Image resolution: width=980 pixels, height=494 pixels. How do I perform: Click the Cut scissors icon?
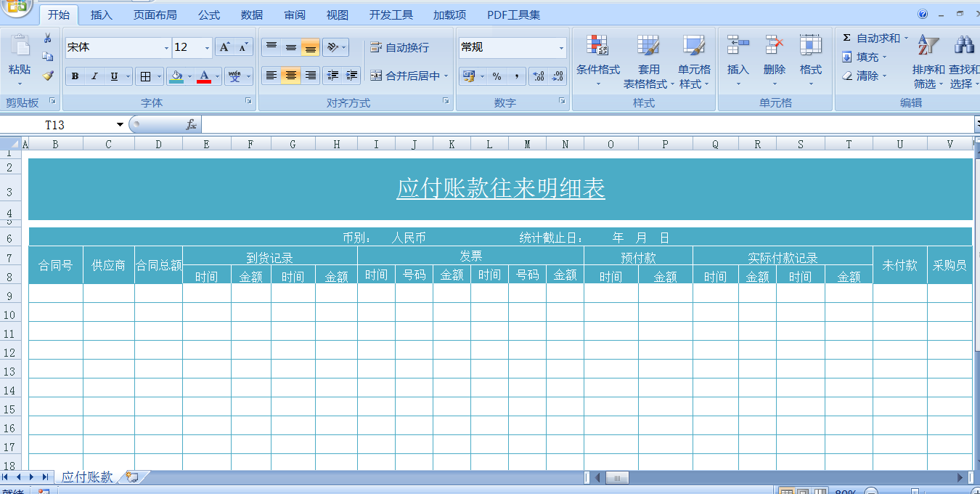pos(48,39)
